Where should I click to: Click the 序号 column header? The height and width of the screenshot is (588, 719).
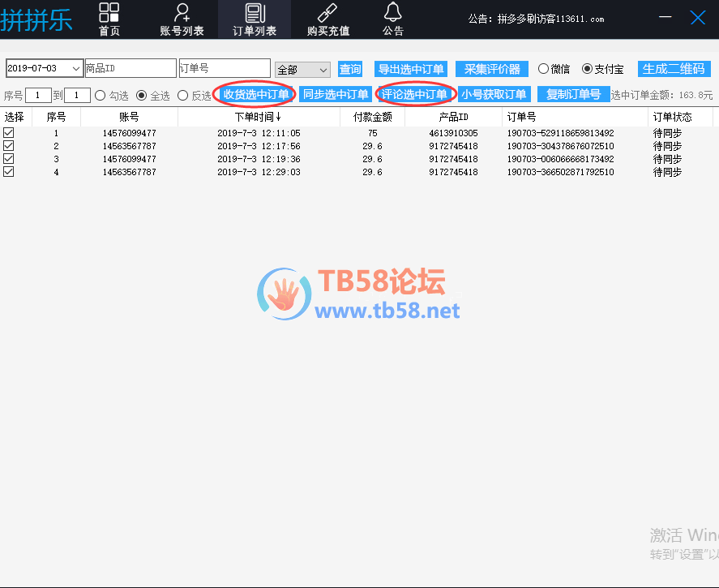[x=57, y=117]
